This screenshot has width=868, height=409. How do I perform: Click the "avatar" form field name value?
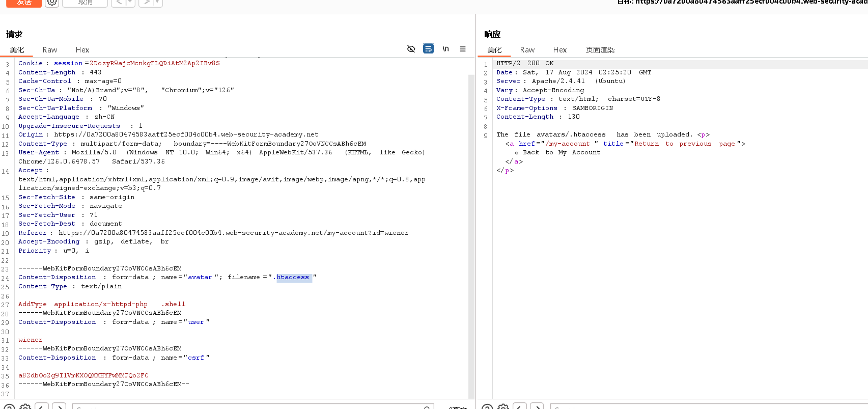pos(200,277)
